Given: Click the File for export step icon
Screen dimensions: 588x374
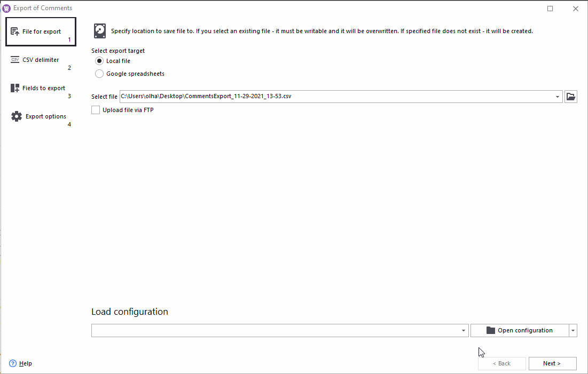Looking at the screenshot, I should pos(15,31).
